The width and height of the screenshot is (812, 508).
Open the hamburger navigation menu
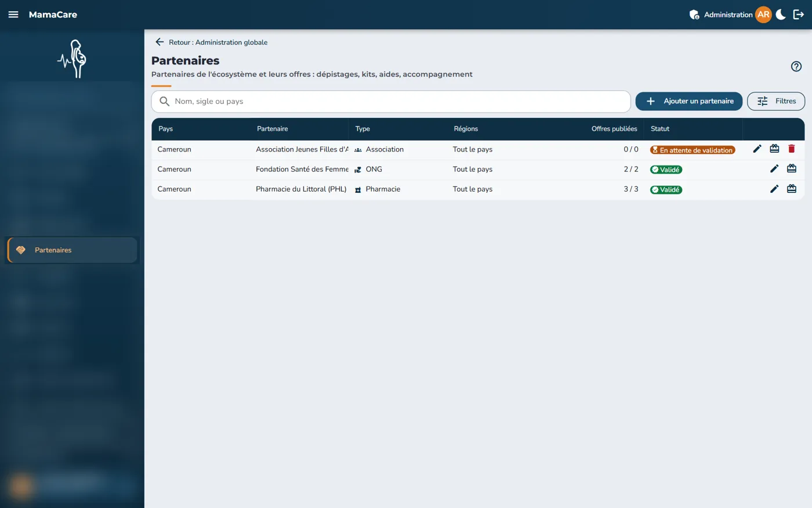tap(13, 15)
